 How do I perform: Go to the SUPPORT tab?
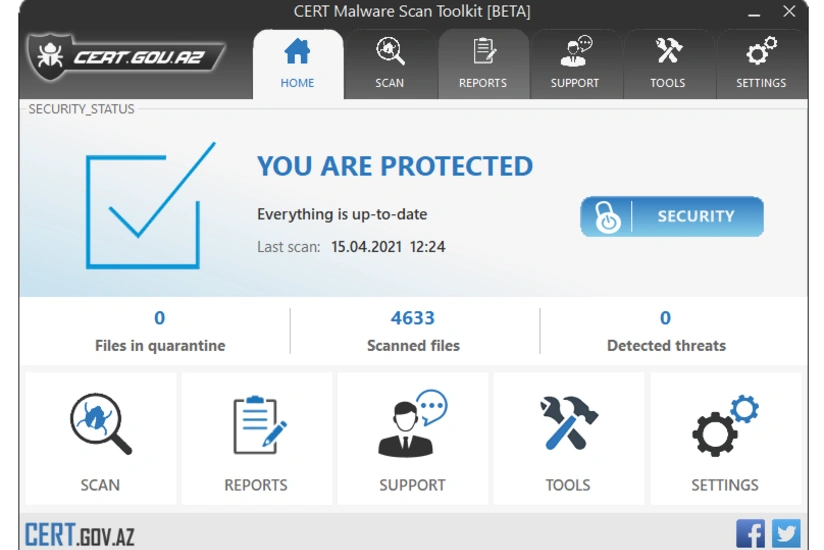click(x=575, y=64)
